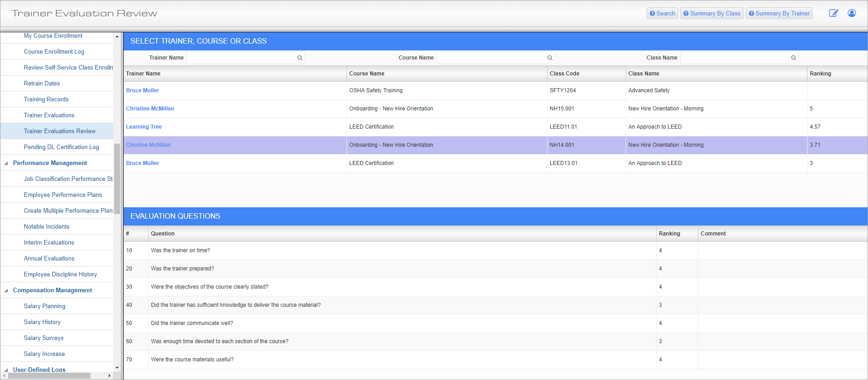Viewport: 868px width, 380px height.
Task: Select the OSHA Safety Training cell
Action: 447,90
